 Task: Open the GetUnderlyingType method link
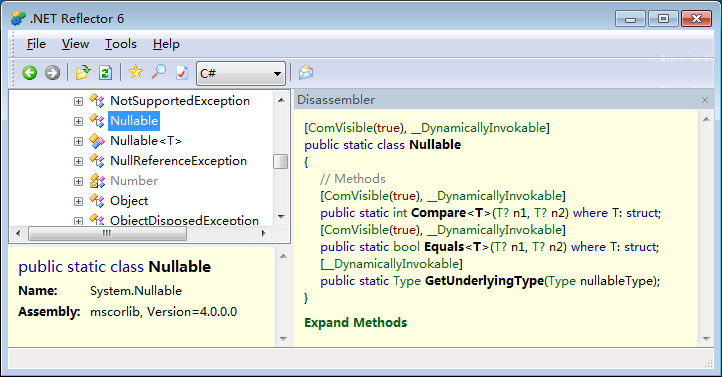click(484, 281)
